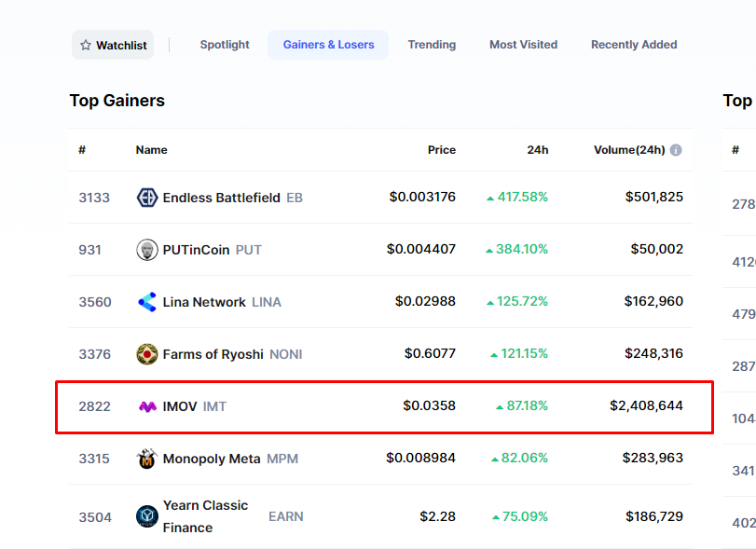The height and width of the screenshot is (549, 756).
Task: Click the price $0.02988
Action: coord(425,301)
